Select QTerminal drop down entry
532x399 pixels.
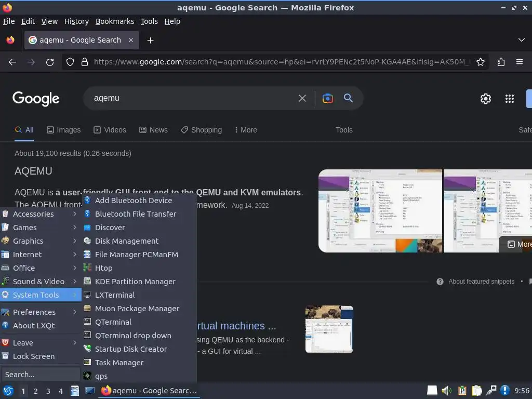click(x=139, y=336)
